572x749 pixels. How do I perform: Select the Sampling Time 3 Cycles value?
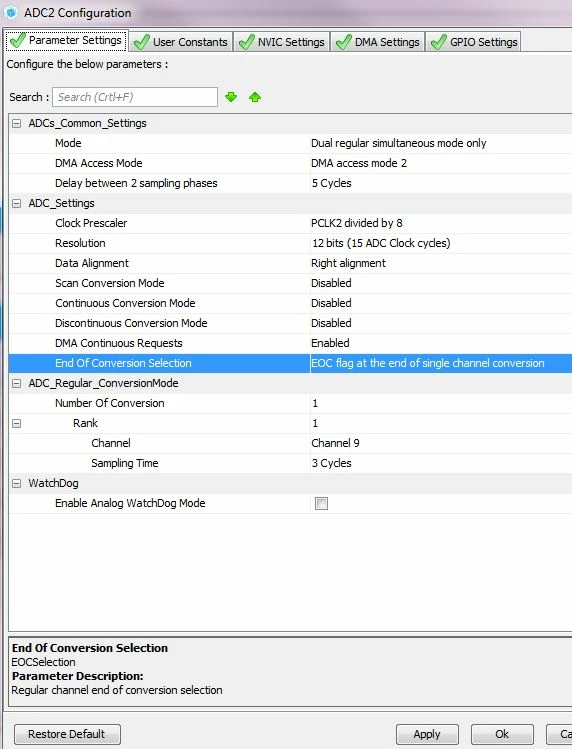pyautogui.click(x=441, y=463)
